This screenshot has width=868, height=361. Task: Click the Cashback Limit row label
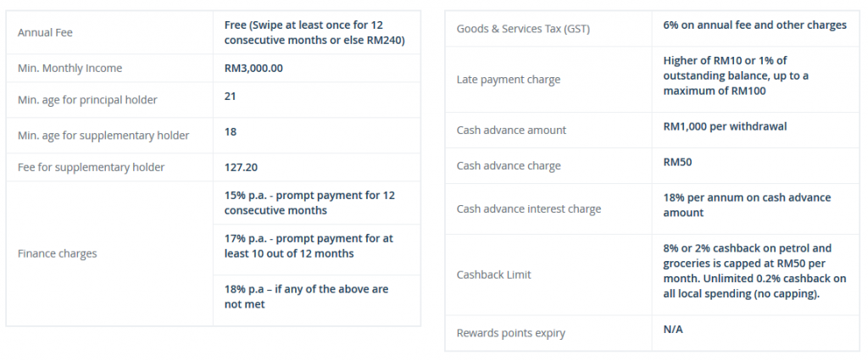click(x=494, y=275)
